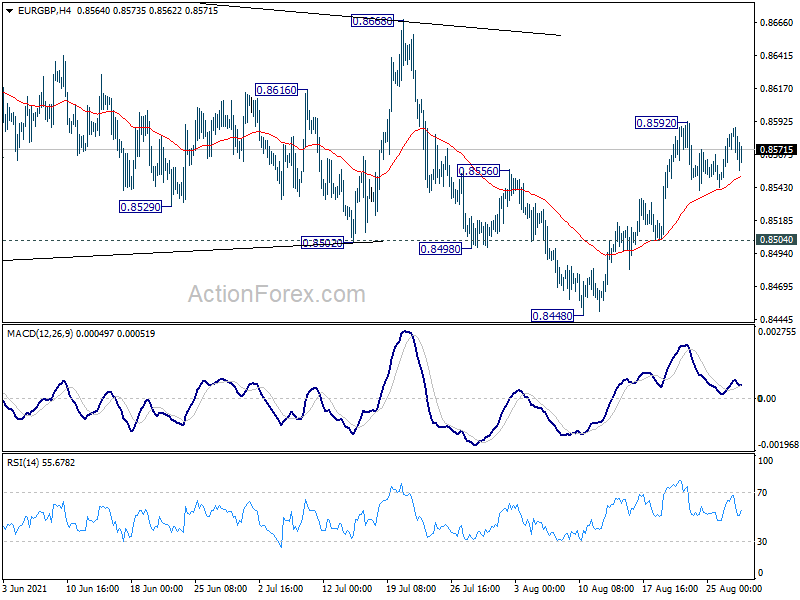Click the 17 Aug 16:00 date label
800x600 pixels.
pyautogui.click(x=670, y=589)
